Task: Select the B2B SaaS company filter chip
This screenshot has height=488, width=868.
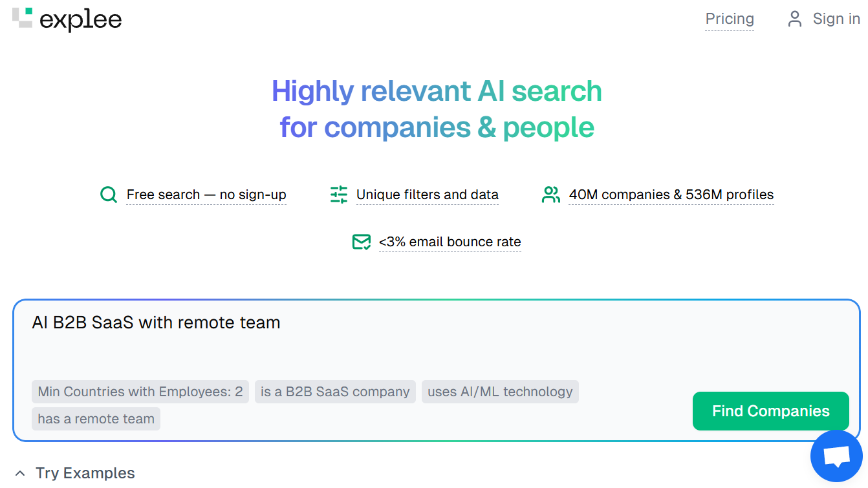Action: point(335,392)
